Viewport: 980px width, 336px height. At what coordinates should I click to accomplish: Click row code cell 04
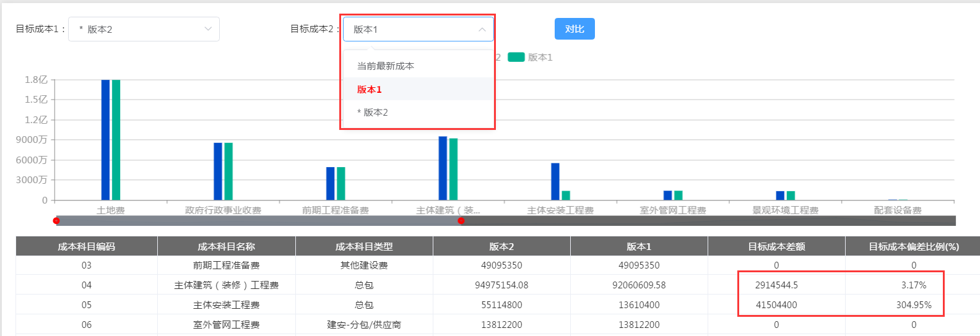[87, 285]
